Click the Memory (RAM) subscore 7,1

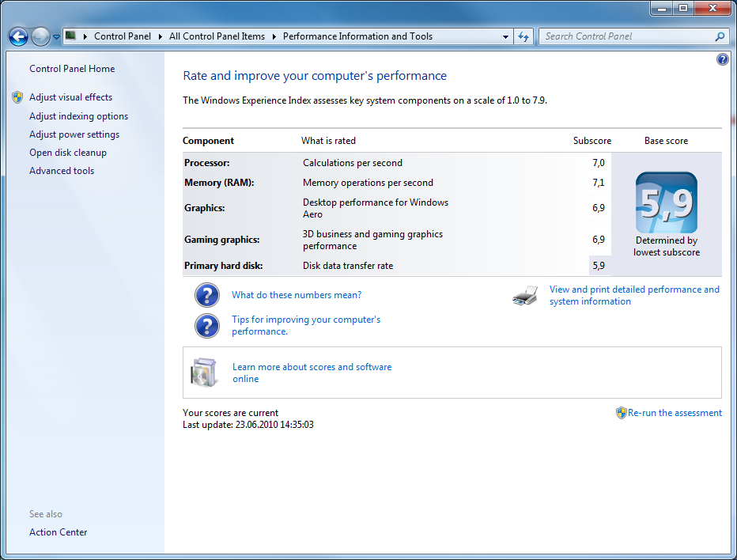click(x=599, y=183)
